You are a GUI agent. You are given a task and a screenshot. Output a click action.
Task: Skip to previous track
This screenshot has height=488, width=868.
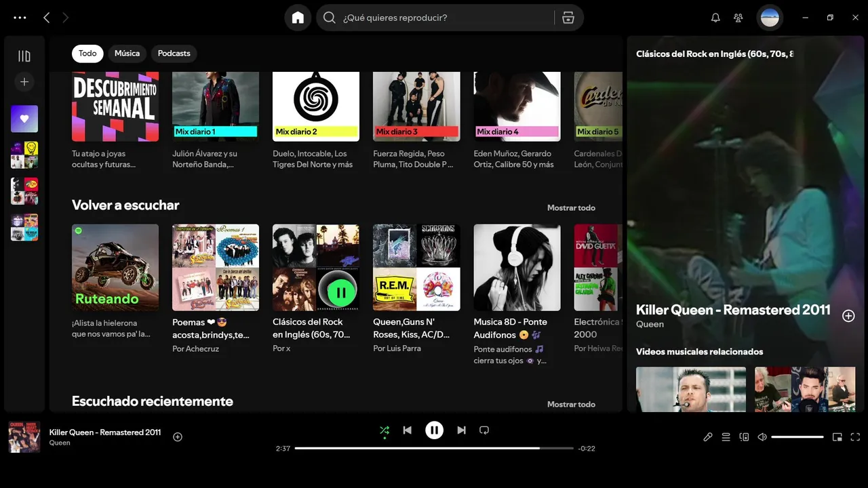pos(407,430)
